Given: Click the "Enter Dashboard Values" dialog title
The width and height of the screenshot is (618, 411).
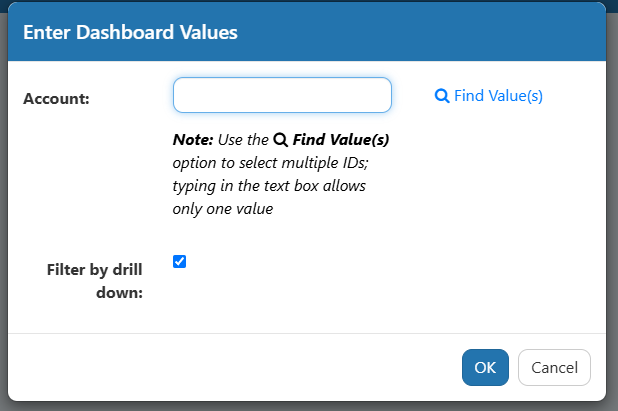Looking at the screenshot, I should (x=130, y=32).
